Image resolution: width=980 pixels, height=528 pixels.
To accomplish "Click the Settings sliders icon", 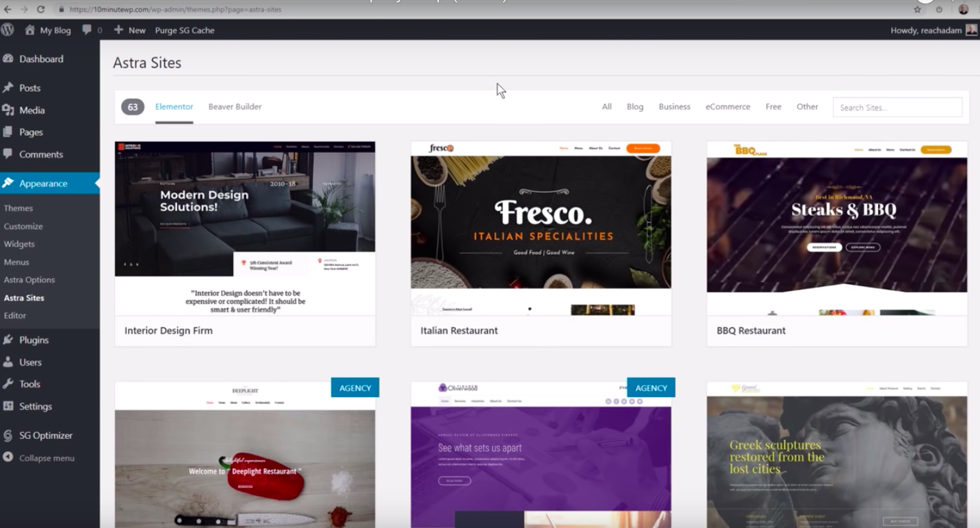I will 8,406.
